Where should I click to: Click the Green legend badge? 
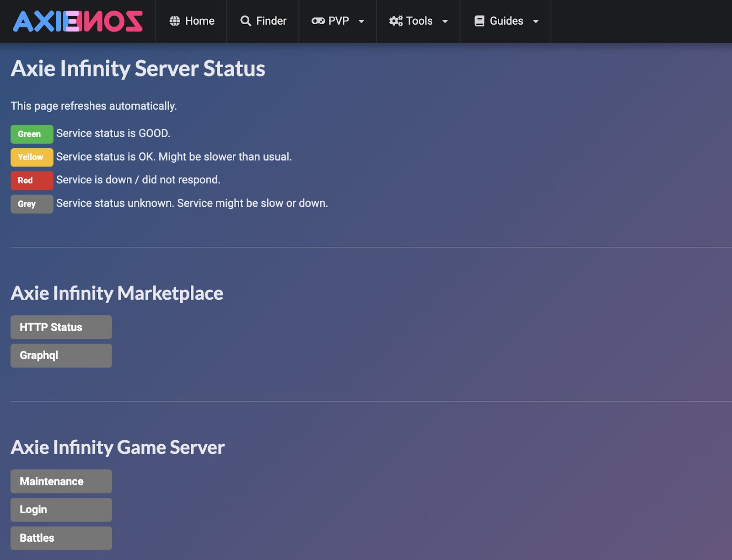(32, 134)
